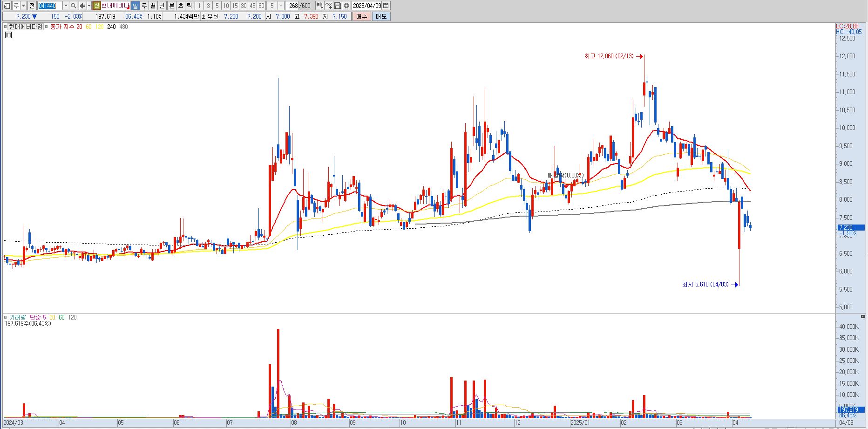Switch to monthly 월 period
868x429 pixels.
click(x=153, y=6)
